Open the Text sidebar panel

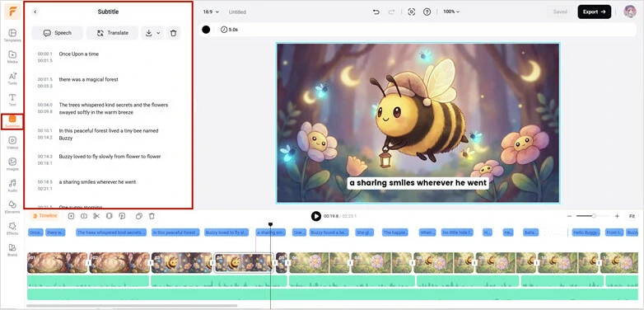click(x=12, y=100)
